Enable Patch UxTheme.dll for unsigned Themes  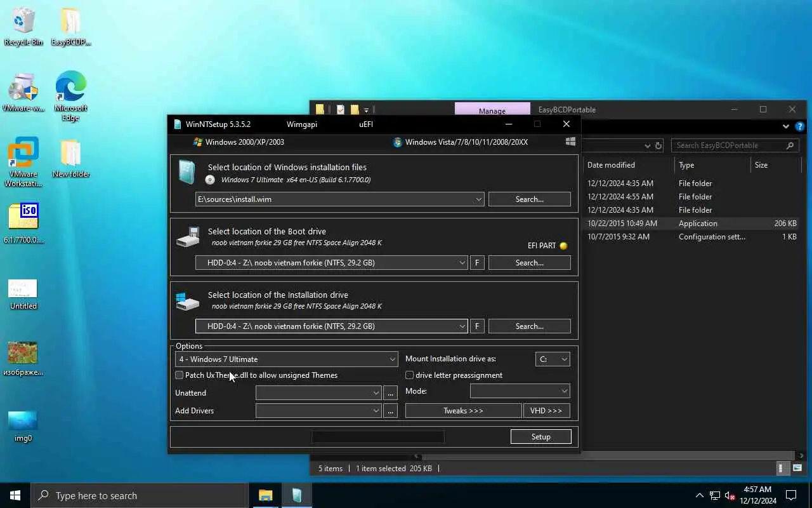pyautogui.click(x=180, y=375)
